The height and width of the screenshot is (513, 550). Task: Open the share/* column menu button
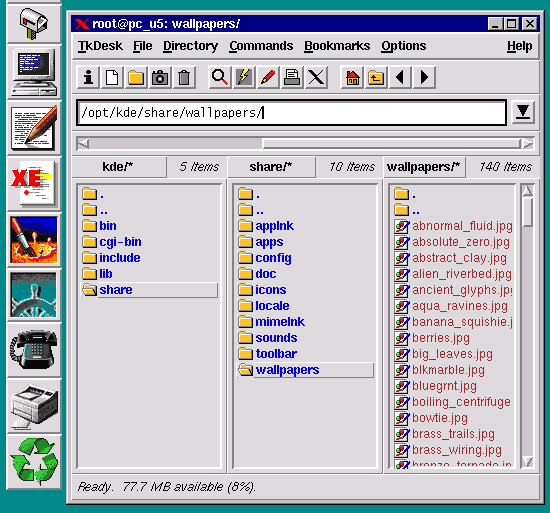click(271, 167)
